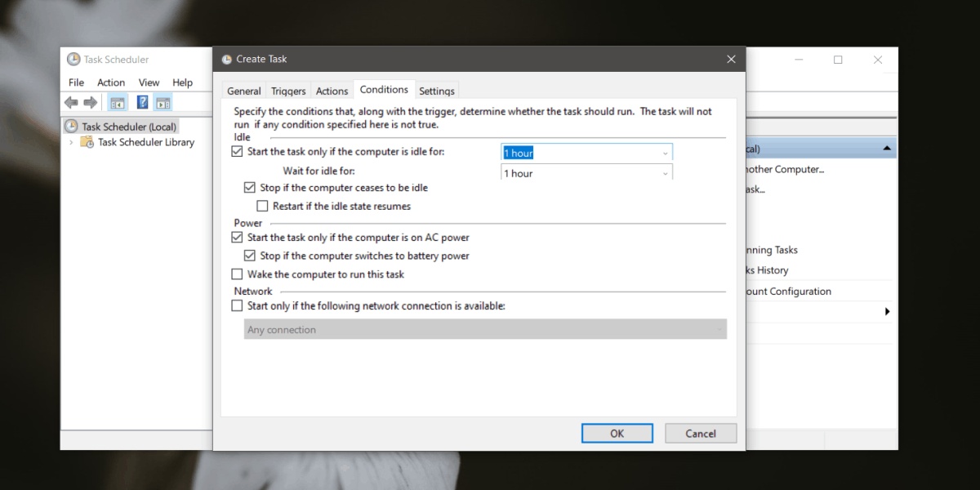Open the View menu in Task Scheduler
This screenshot has width=980, height=490.
click(x=149, y=82)
